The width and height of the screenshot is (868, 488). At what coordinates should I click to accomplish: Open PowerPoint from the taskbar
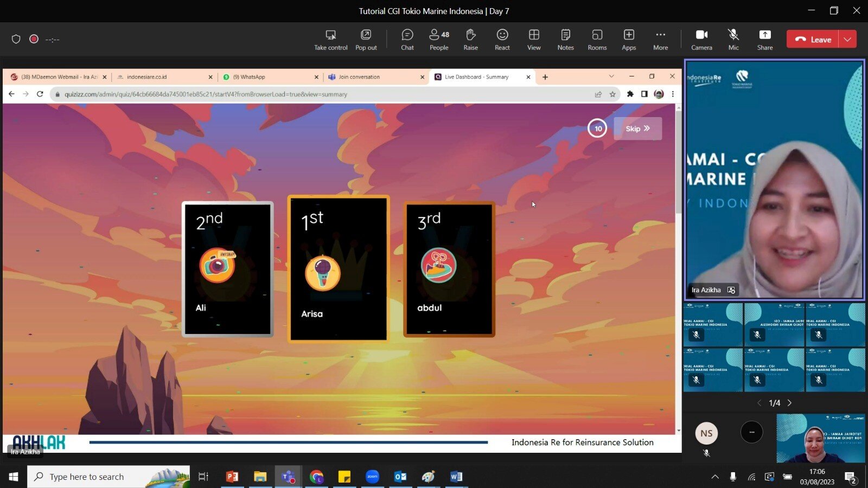232,477
